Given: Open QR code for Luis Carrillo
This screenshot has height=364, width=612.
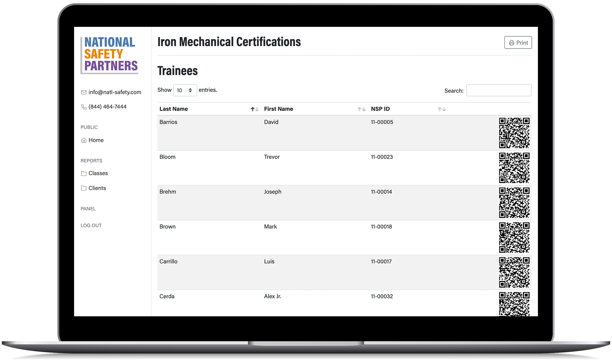Looking at the screenshot, I should pos(514,272).
